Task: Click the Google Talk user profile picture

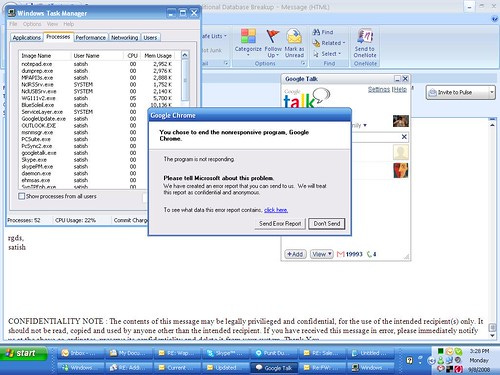Action: coord(400,121)
